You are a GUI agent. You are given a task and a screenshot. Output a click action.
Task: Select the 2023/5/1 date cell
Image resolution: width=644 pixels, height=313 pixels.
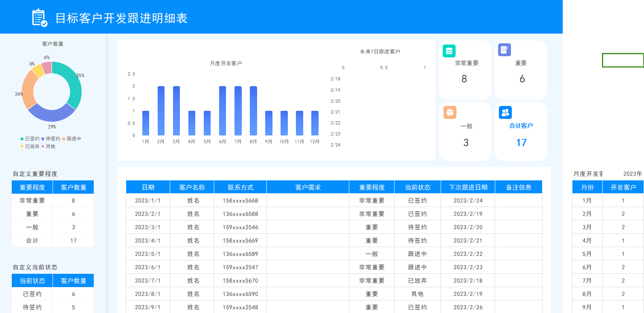[148, 254]
